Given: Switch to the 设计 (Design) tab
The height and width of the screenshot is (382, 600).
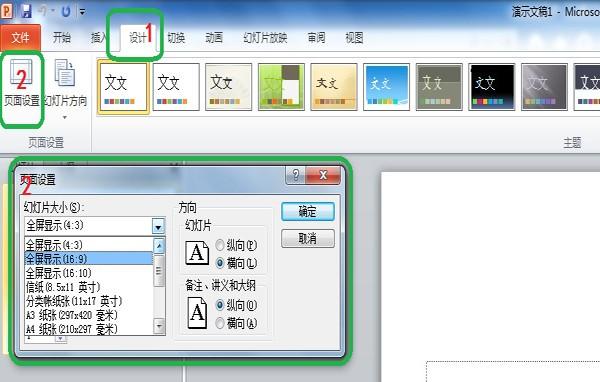Looking at the screenshot, I should tap(138, 38).
